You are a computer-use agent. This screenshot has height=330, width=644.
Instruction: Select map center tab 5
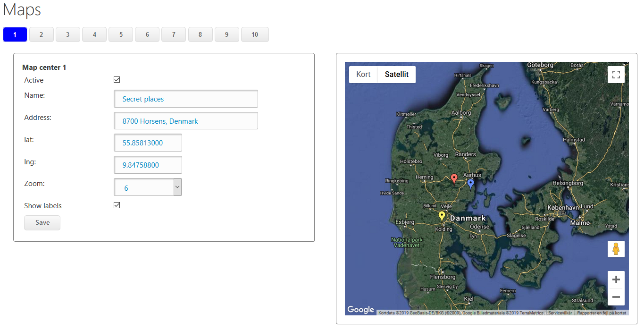pos(121,34)
